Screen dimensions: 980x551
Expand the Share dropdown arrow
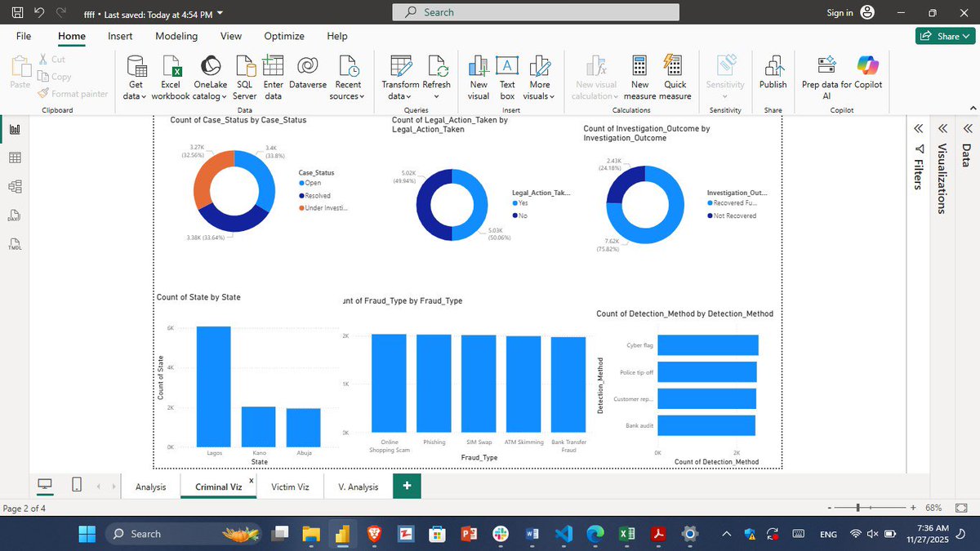pyautogui.click(x=968, y=36)
